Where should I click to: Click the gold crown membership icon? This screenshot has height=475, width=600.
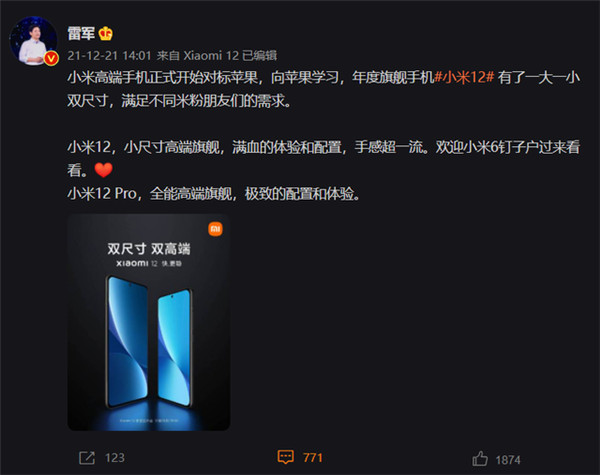click(106, 34)
